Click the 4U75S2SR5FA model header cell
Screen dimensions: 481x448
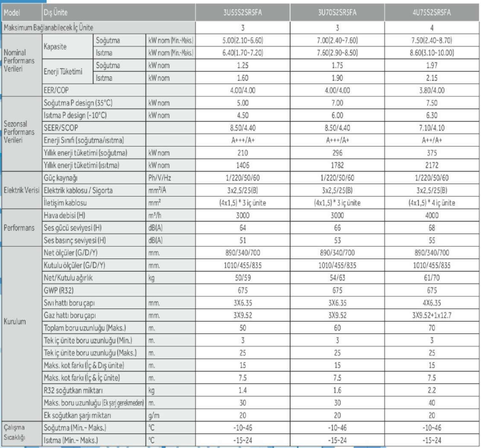pyautogui.click(x=432, y=11)
